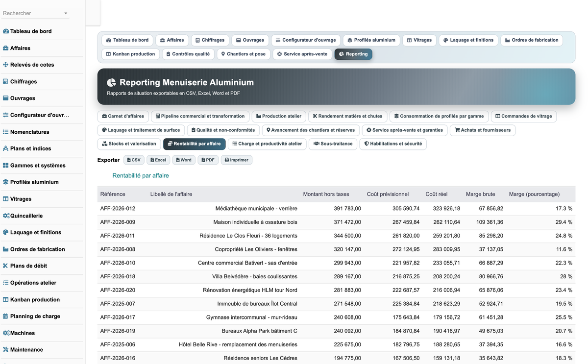Click the Gammes et systèmes sidebar icon

click(6, 166)
